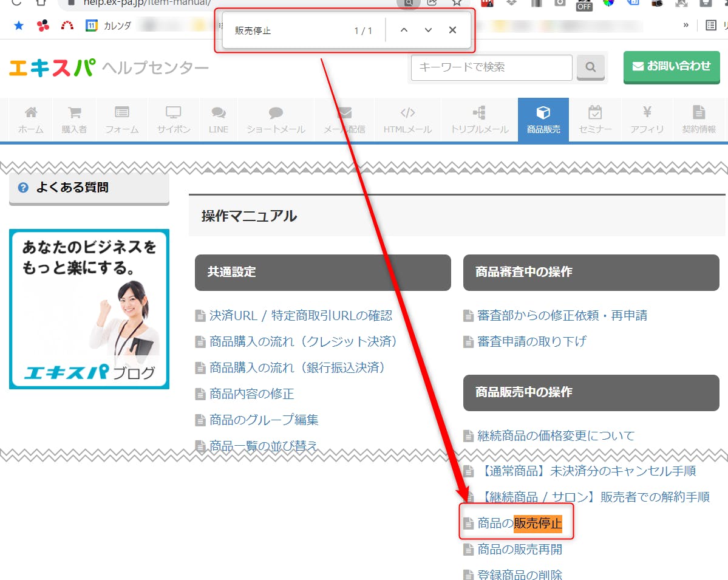Switch to the セミナー tab
The image size is (728, 580).
pos(595,120)
